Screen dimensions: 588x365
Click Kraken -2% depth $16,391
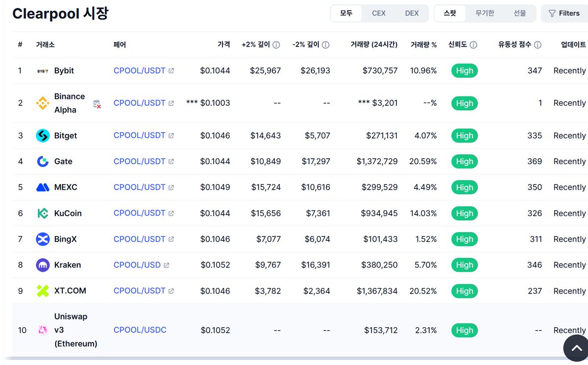pos(316,265)
